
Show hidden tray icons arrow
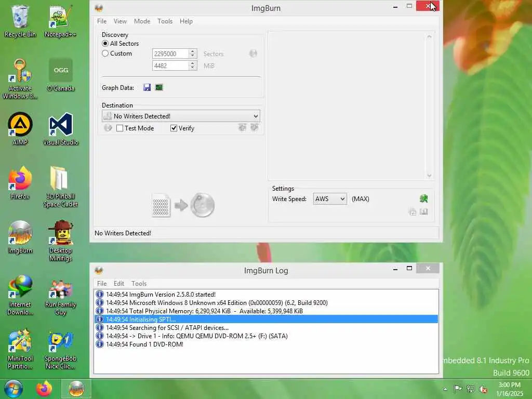click(445, 389)
